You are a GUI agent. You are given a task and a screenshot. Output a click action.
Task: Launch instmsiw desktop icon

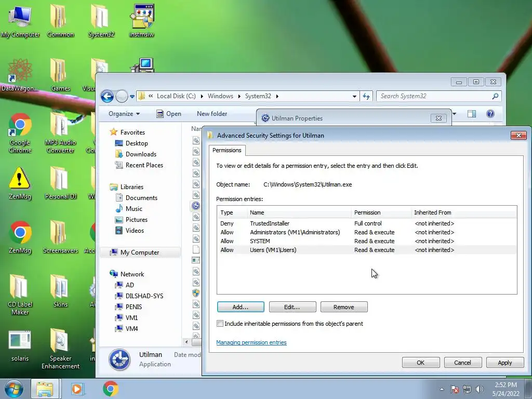(x=141, y=21)
